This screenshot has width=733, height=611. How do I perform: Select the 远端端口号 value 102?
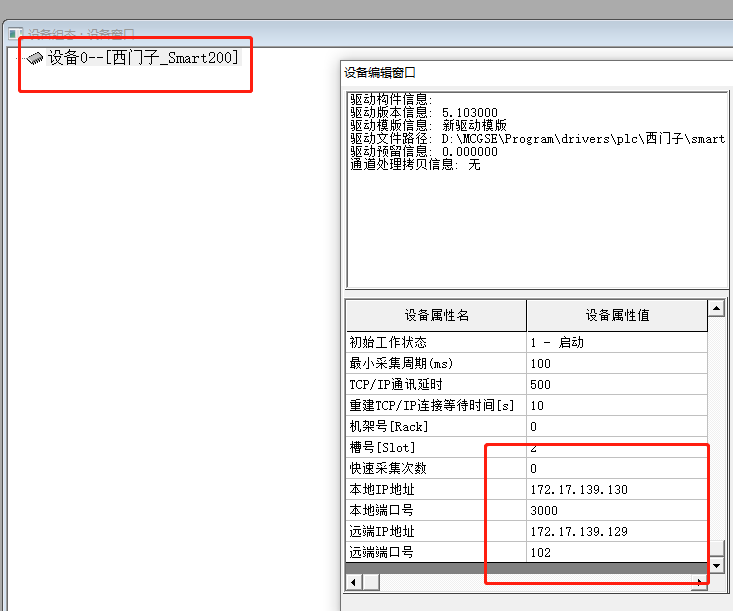617,552
